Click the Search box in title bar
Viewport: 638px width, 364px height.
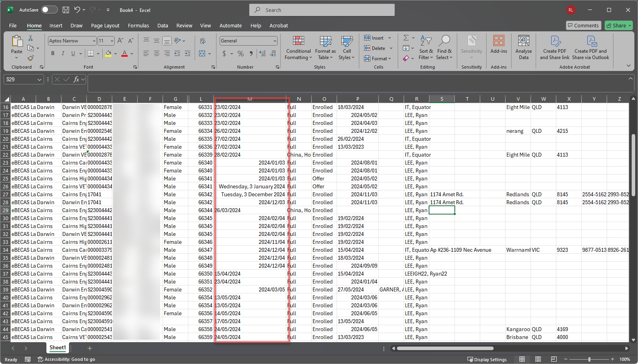coord(322,10)
